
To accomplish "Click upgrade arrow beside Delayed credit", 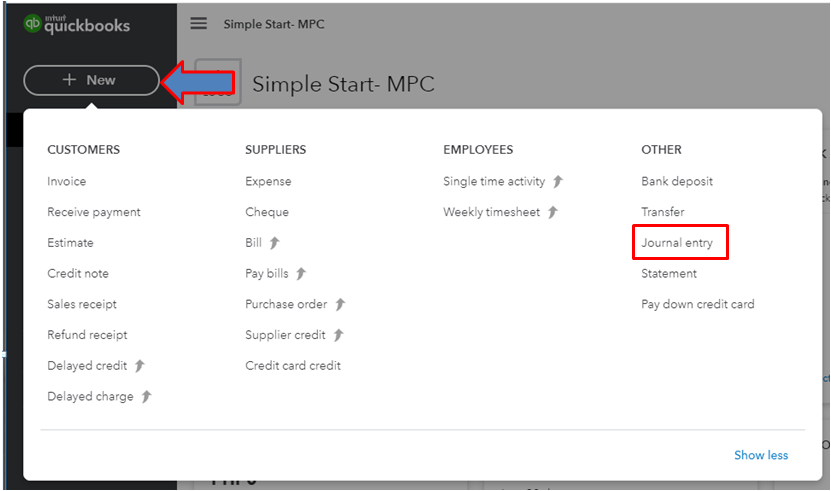I will 139,366.
